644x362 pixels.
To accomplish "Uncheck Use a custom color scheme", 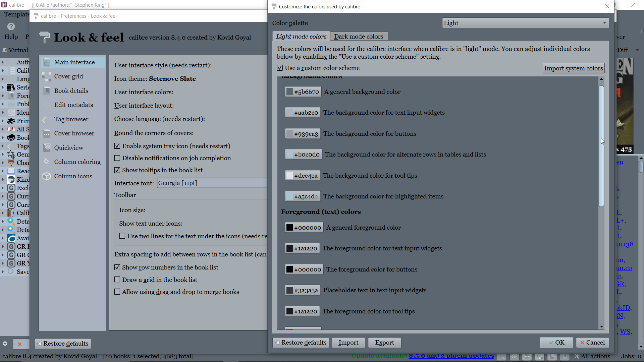I will click(x=280, y=68).
